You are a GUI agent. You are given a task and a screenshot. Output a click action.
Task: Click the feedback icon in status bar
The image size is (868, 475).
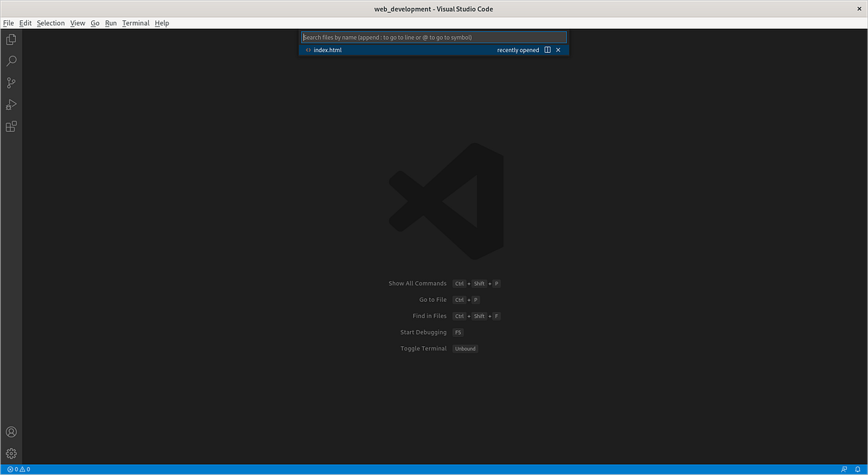(x=845, y=469)
